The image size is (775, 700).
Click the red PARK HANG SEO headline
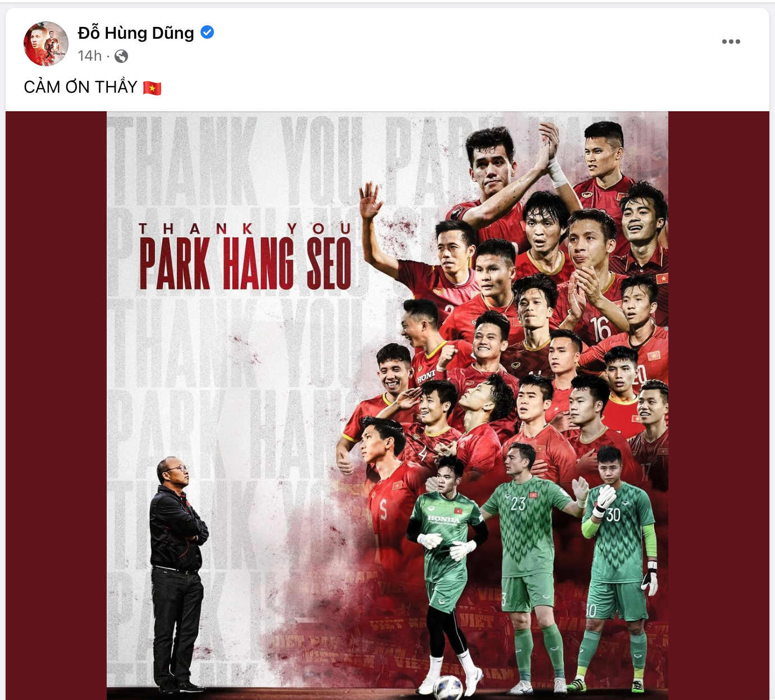coord(245,263)
